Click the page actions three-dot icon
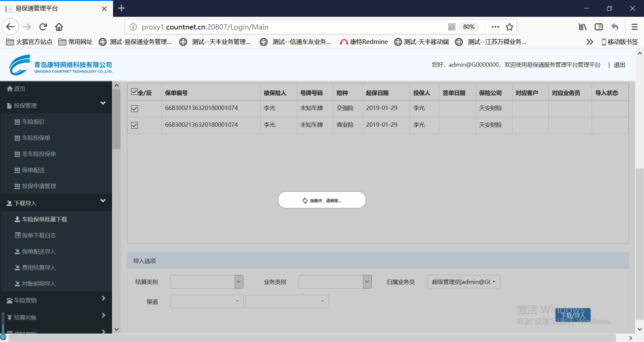Image resolution: width=644 pixels, height=342 pixels. [495, 27]
